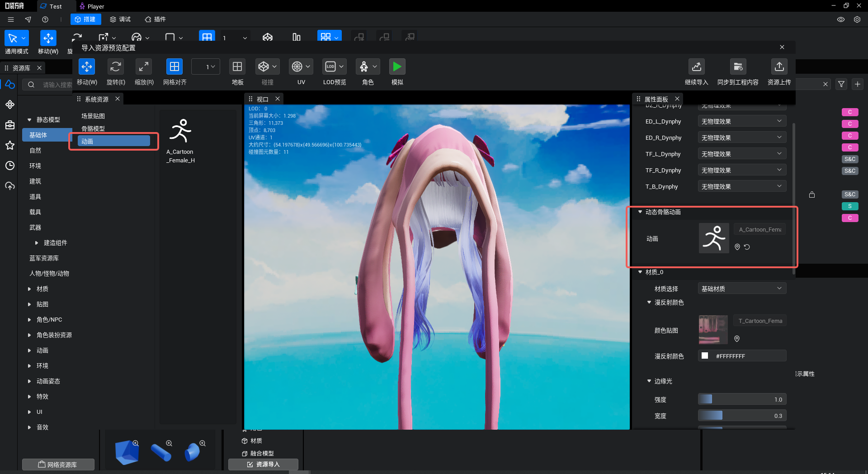Image resolution: width=868 pixels, height=474 pixels.
Task: Click the 继续导入 continue import icon
Action: coord(696,67)
